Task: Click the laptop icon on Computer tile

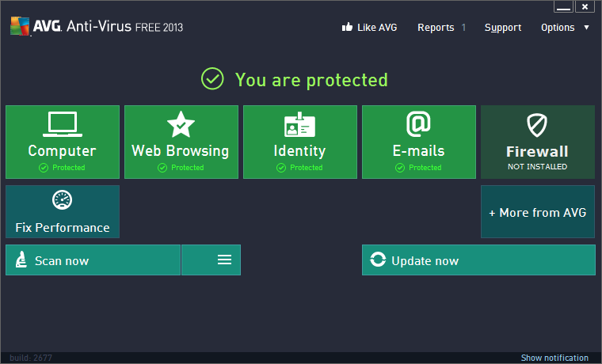Action: click(63, 124)
